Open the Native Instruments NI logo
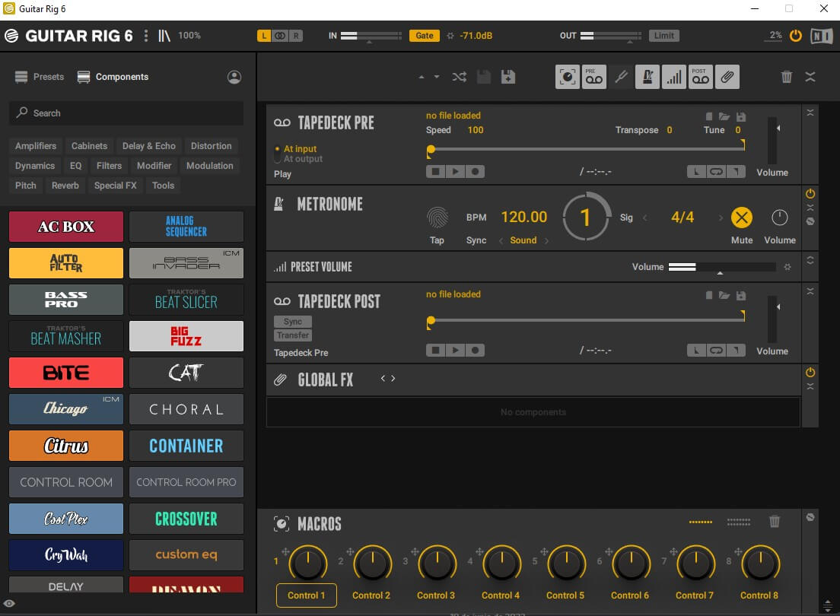 821,36
